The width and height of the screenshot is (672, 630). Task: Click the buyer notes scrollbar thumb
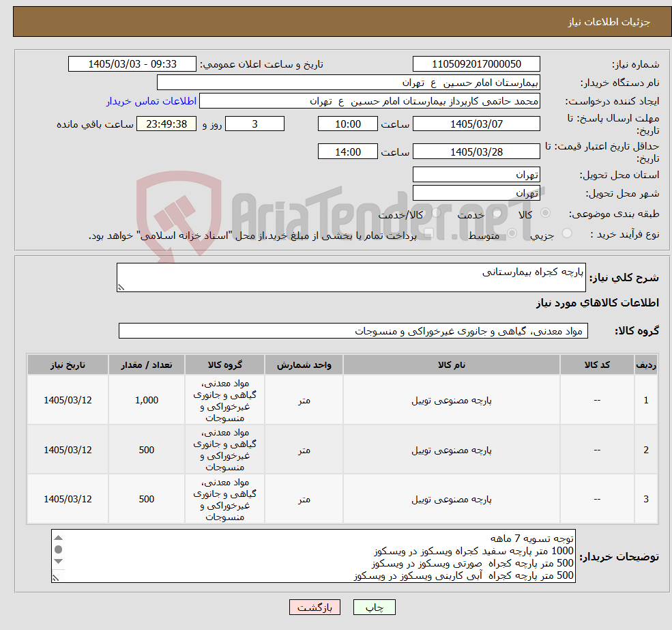coord(59,549)
